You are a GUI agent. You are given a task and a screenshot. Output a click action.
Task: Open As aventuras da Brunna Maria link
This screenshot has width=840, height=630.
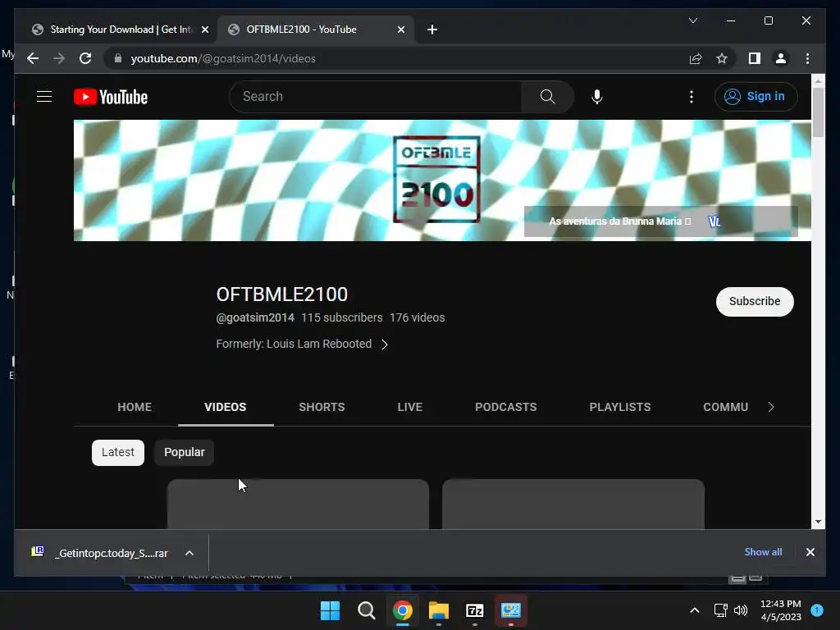point(620,221)
